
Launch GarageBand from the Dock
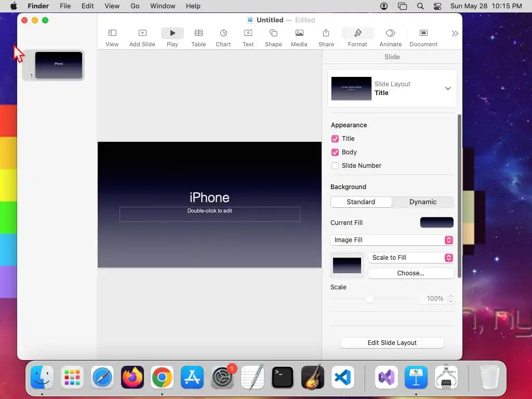(312, 377)
